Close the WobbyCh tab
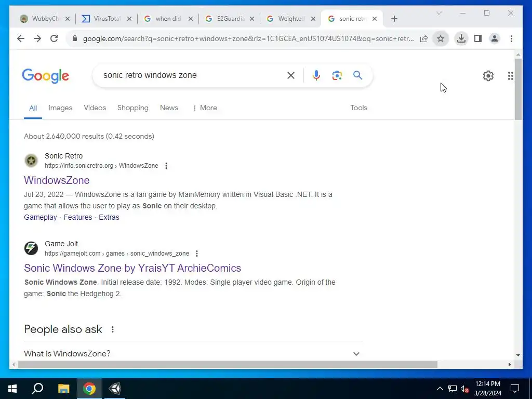 pyautogui.click(x=67, y=19)
